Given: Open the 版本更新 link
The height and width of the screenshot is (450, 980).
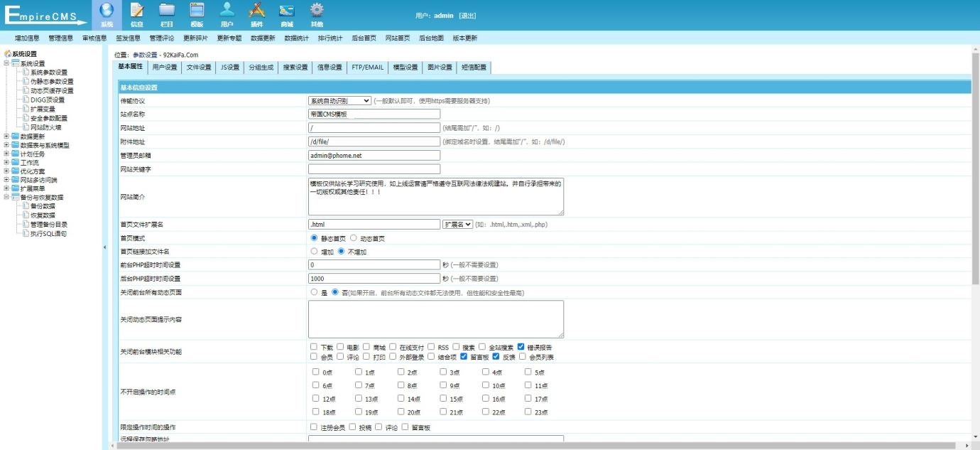Looking at the screenshot, I should pyautogui.click(x=464, y=38).
